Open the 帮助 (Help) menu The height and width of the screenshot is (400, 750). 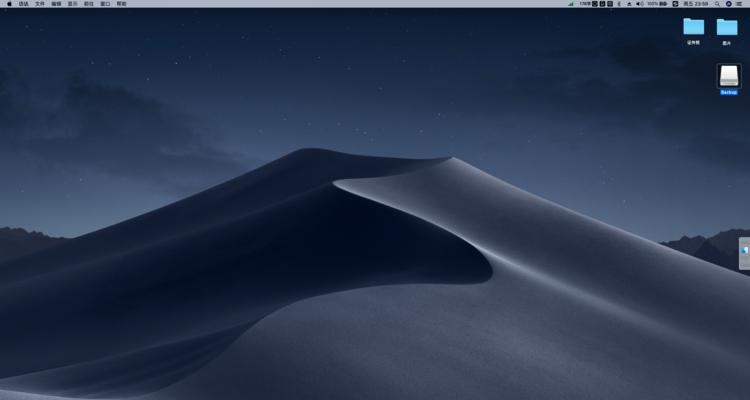121,3
